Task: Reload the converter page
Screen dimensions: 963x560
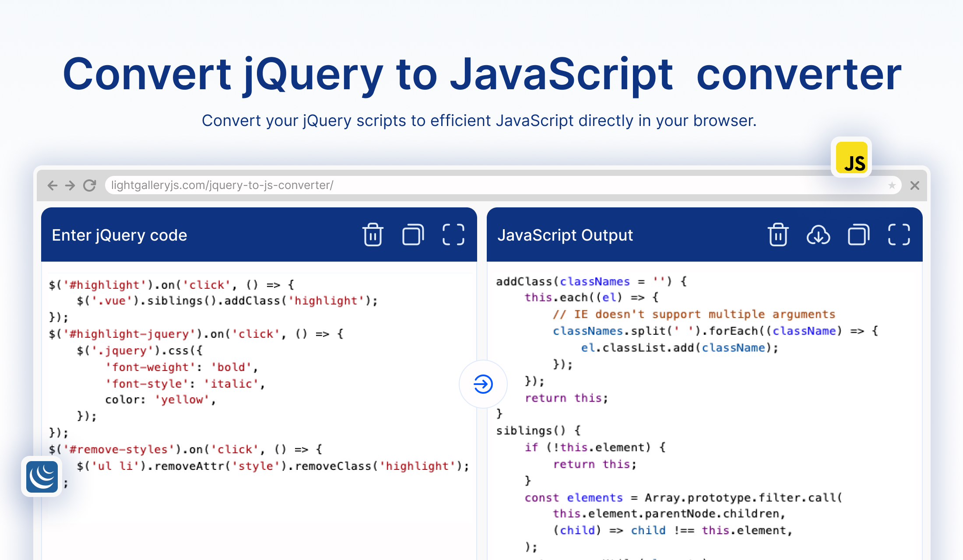Action: [x=89, y=185]
